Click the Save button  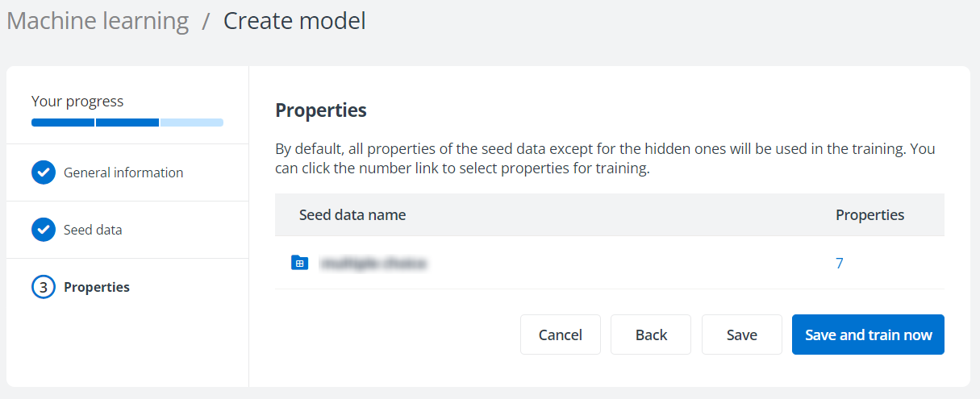741,335
